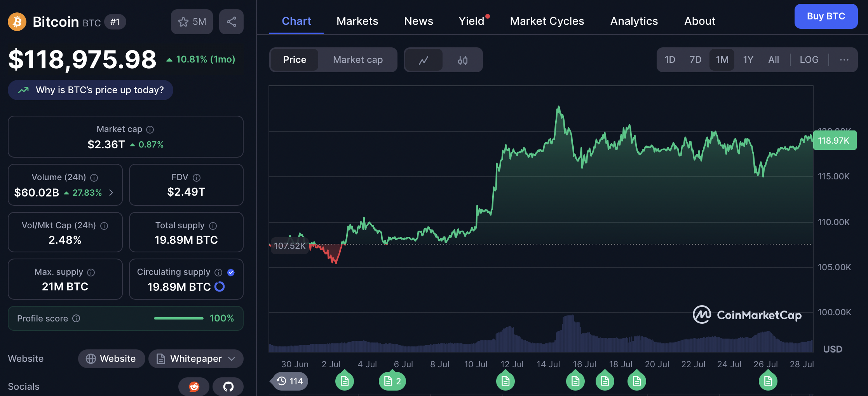868x396 pixels.
Task: Add Bitcoin to watchlist with star button
Action: pos(192,22)
